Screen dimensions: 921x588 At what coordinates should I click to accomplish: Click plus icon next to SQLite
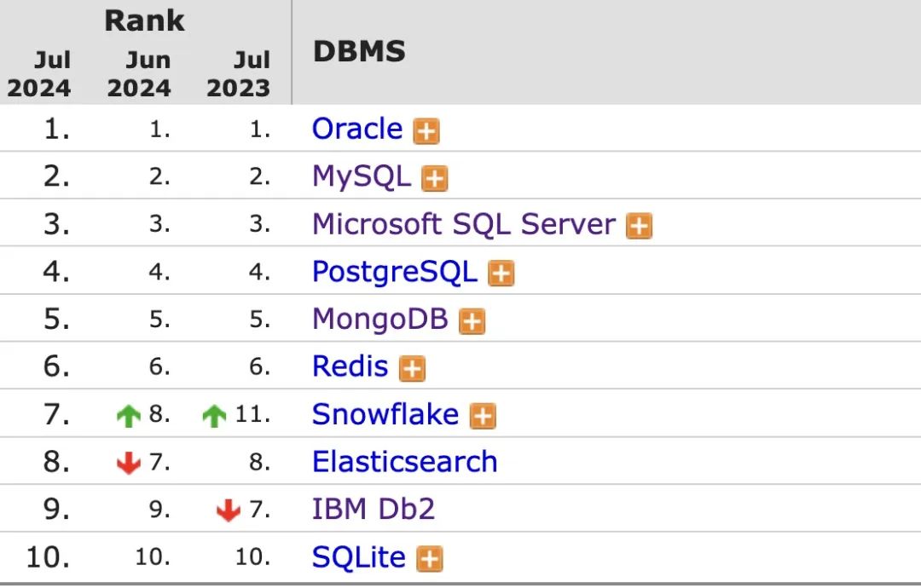pos(430,559)
